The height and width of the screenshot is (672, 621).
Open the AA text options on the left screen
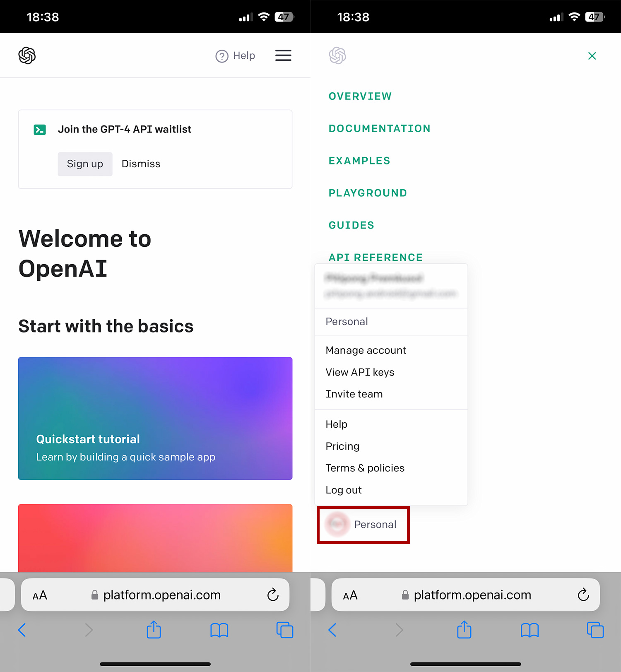tap(40, 595)
